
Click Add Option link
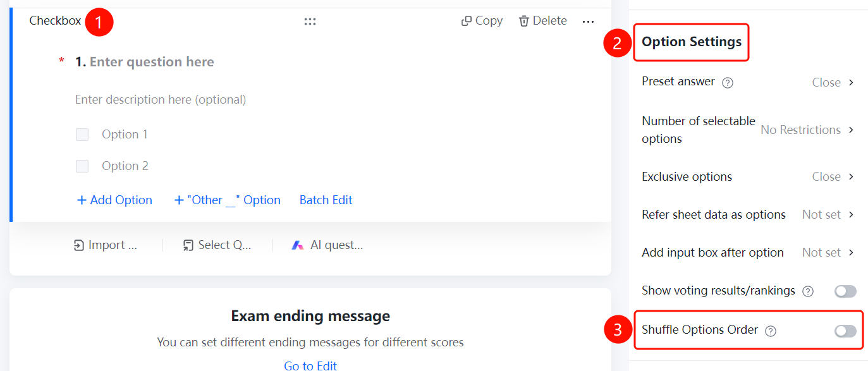[x=114, y=200]
